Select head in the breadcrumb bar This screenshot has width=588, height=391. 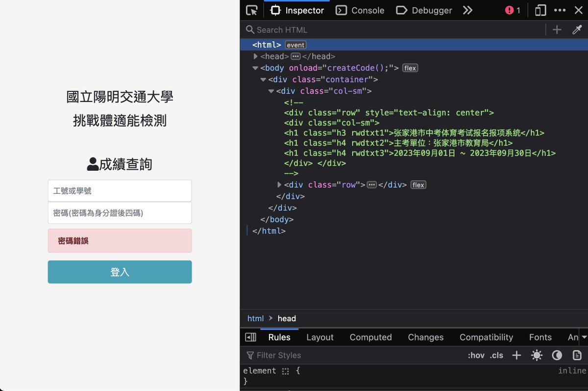pos(287,318)
